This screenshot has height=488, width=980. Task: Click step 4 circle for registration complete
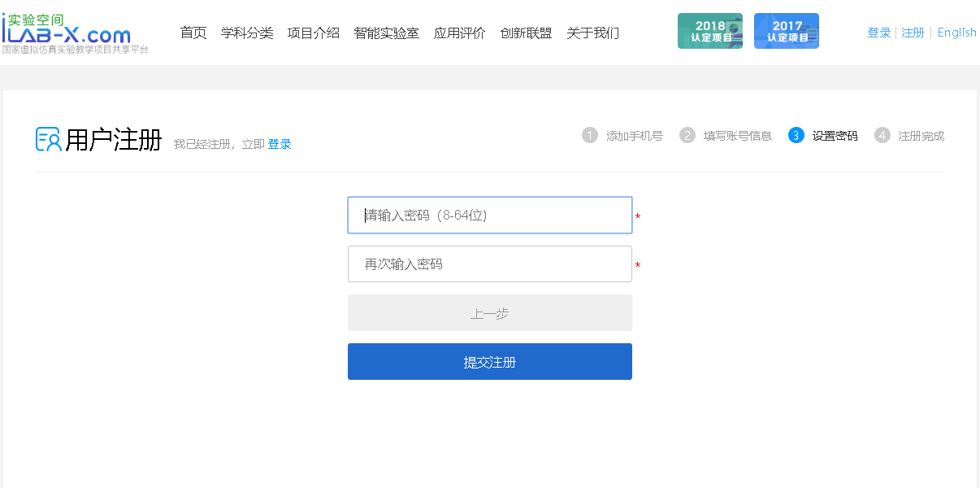click(x=882, y=136)
